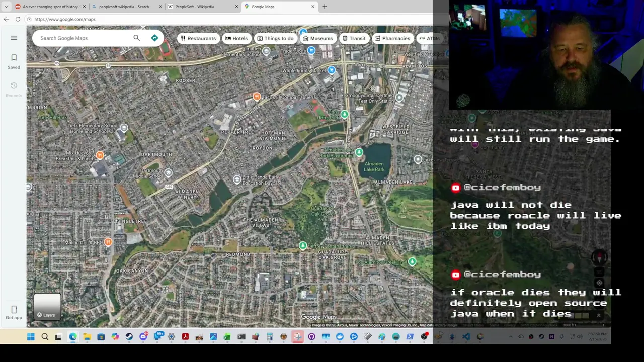Click the ALMADEN WINERY neighborhood label
The image size is (644, 362).
coord(186,194)
